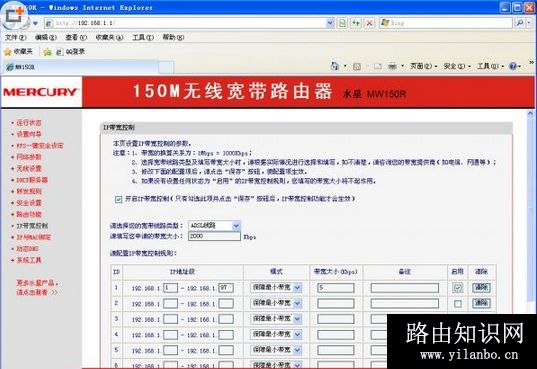Screen dimensions: 537x369
Task: Open the 工具 menu in menu bar
Action: point(143,37)
